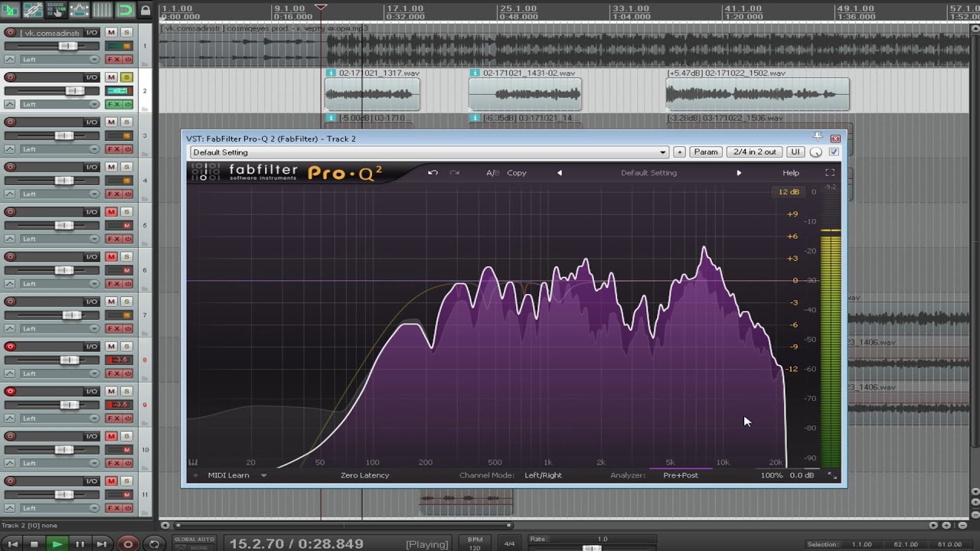Enter Pro-Q full screen mode

pos(830,173)
